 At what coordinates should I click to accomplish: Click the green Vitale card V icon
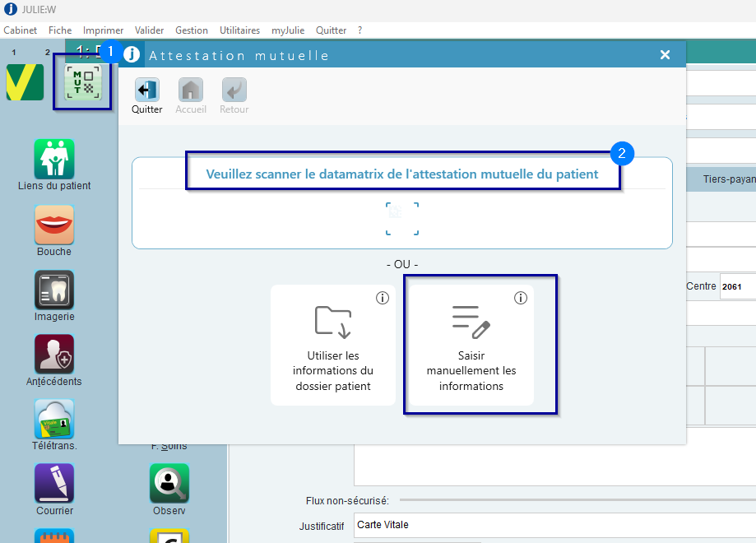[x=25, y=83]
